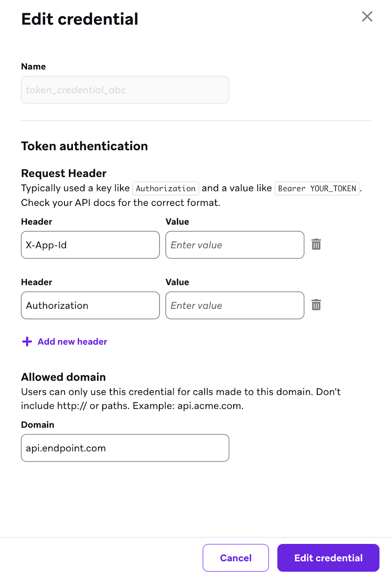Screen dimensions: 392x578
Task: Click the value field beside Authorization input
Action: pos(235,306)
